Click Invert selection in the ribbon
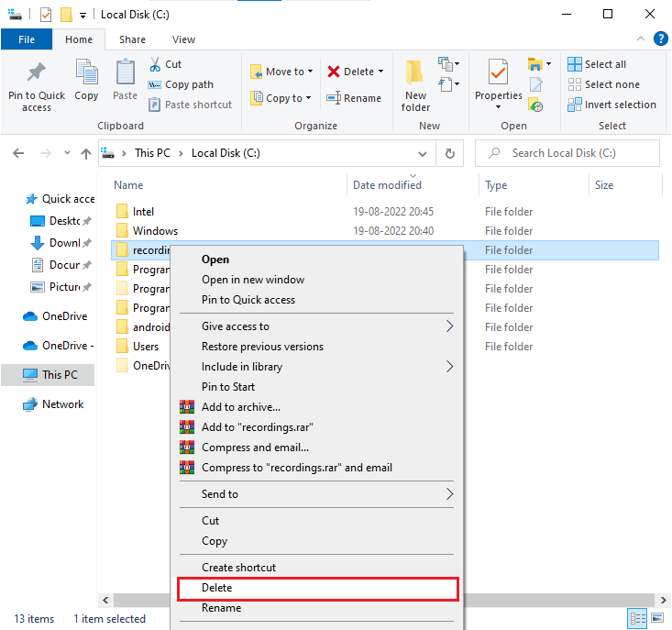672x630 pixels. click(612, 105)
